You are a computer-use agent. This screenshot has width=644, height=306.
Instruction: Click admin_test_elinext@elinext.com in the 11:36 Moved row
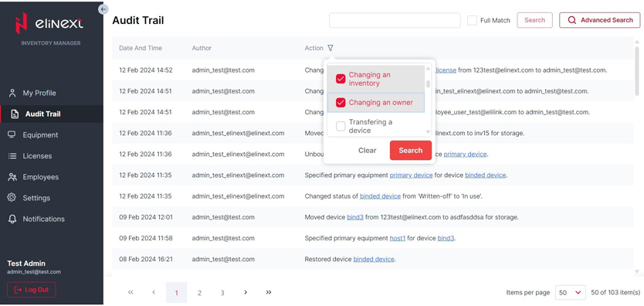coord(238,133)
